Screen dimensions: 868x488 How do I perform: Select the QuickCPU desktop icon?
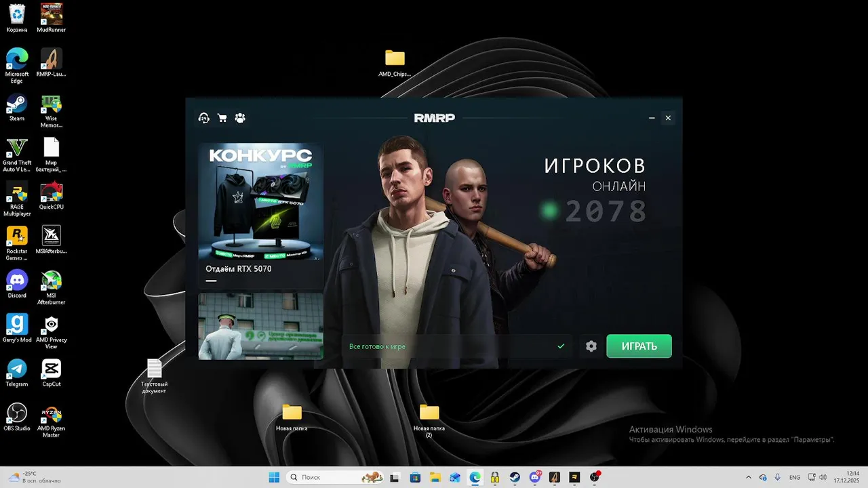(52, 196)
